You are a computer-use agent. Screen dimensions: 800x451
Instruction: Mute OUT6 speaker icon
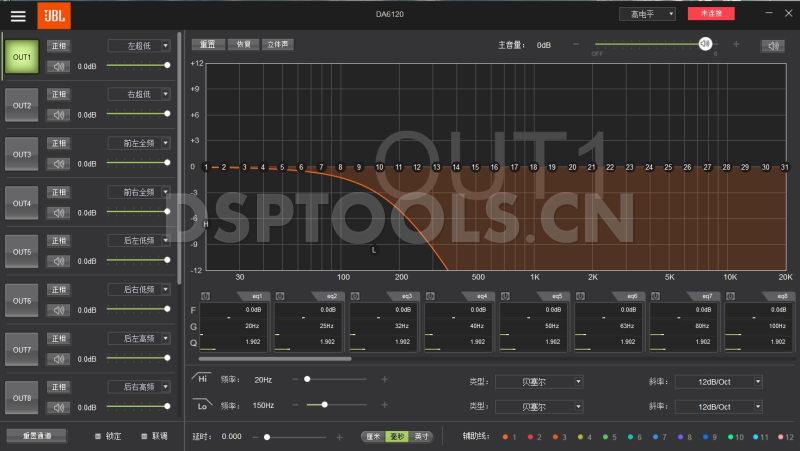pyautogui.click(x=58, y=310)
